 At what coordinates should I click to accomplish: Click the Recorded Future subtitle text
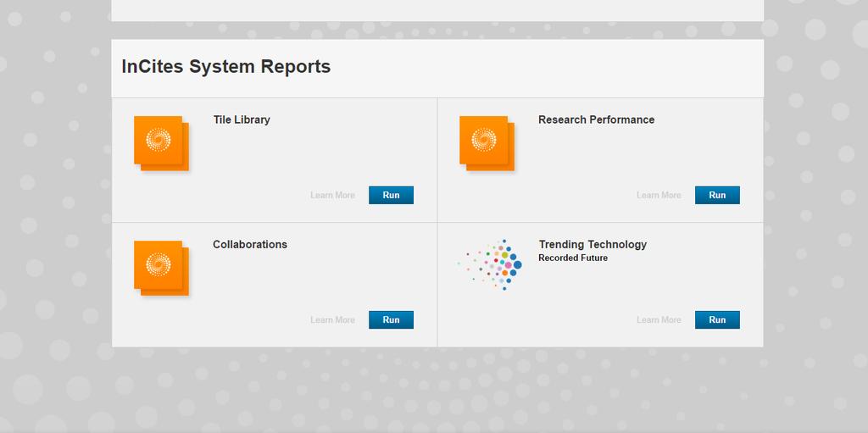pos(573,258)
